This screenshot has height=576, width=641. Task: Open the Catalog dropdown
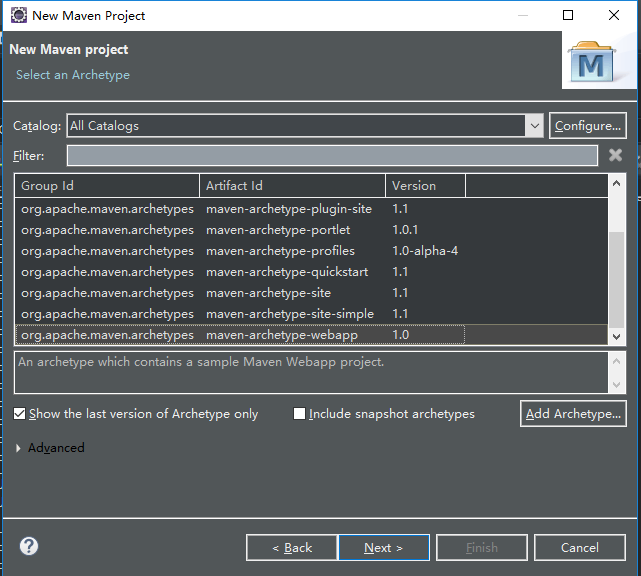coord(534,126)
